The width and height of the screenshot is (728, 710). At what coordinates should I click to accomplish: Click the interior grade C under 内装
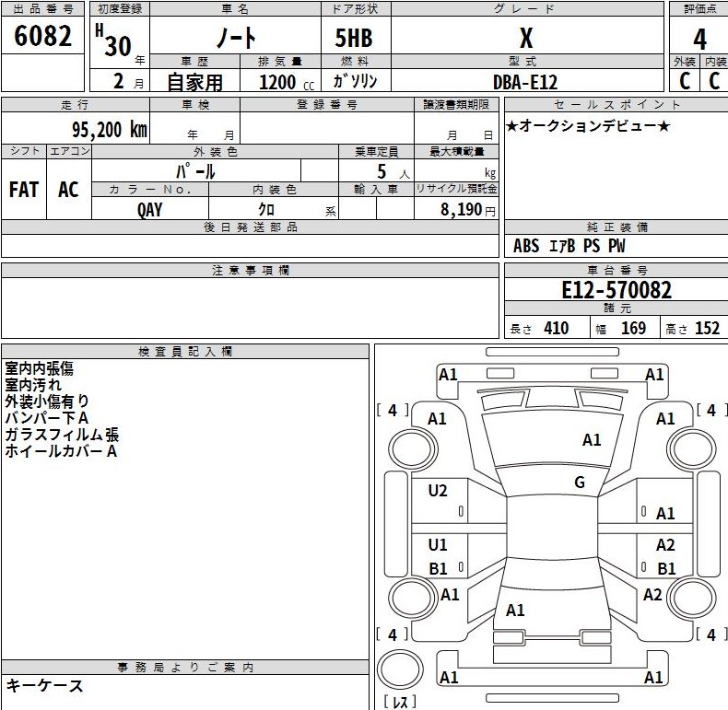(714, 81)
